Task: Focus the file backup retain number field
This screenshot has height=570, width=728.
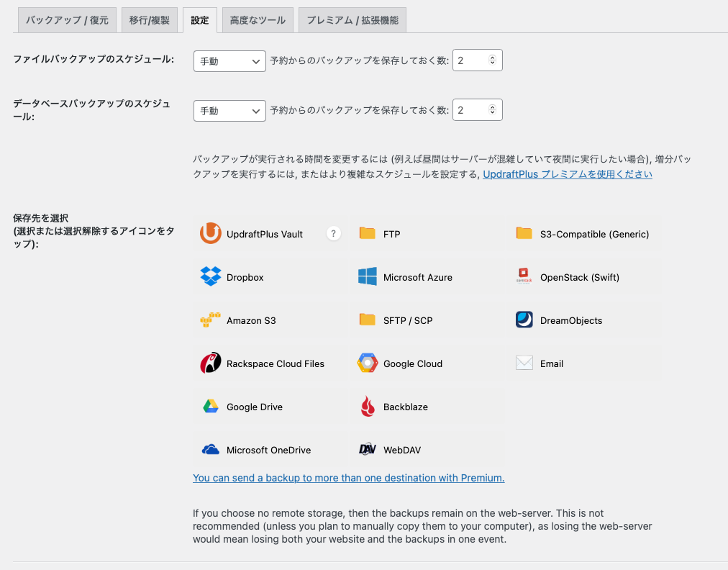Action: click(477, 60)
